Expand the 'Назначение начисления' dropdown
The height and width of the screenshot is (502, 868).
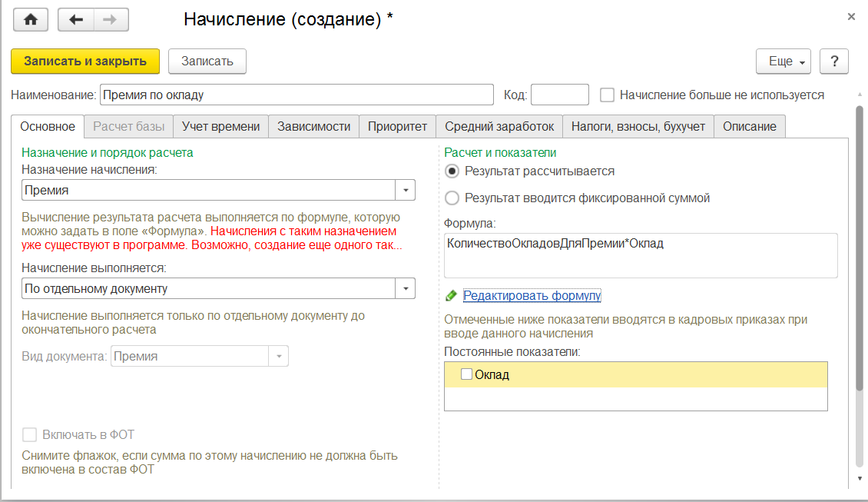405,190
